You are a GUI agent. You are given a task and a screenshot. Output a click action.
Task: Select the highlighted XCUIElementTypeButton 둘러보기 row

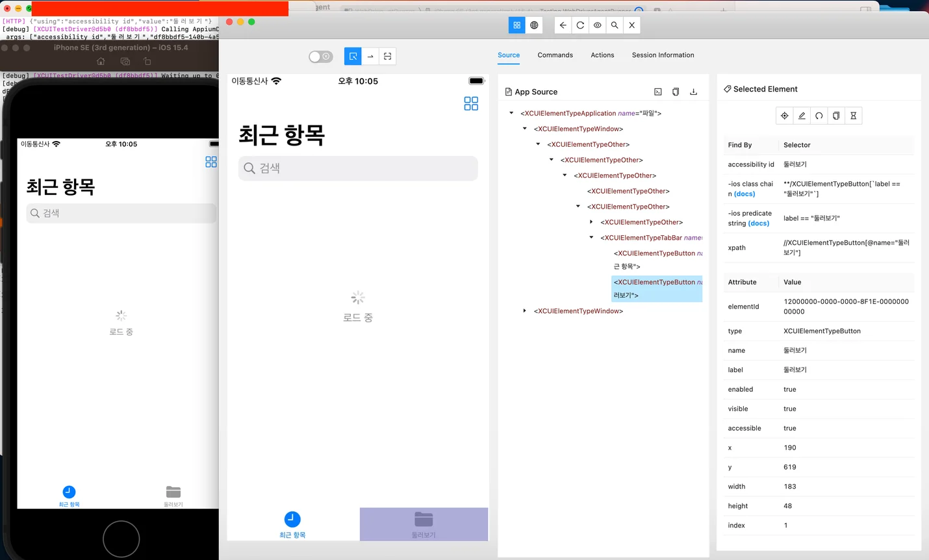(x=657, y=288)
